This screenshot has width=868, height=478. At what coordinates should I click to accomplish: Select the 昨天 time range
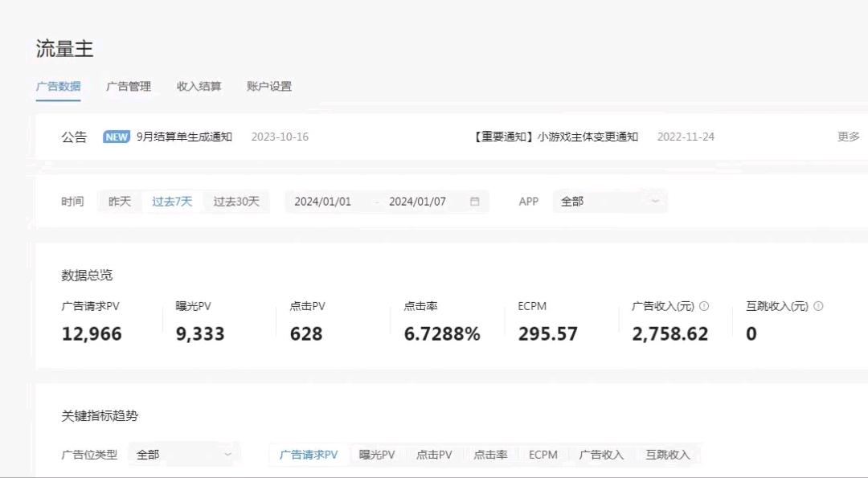(x=120, y=202)
